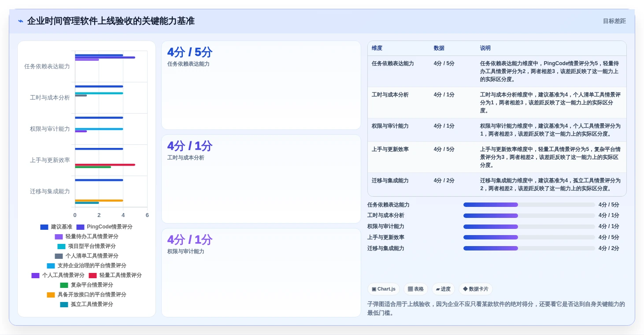Image resolution: width=644 pixels, height=335 pixels.
Task: Click the footer note starting with 子弹图适合用于上线验收
Action: pyautogui.click(x=496, y=309)
